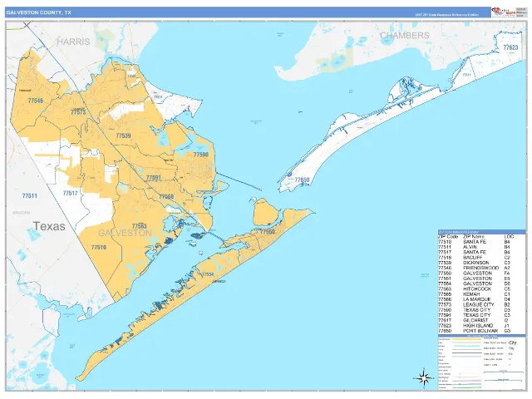Viewport: 532px width, 399px height.
Task: Click the 77591 ZIP label on the map
Action: (153, 177)
